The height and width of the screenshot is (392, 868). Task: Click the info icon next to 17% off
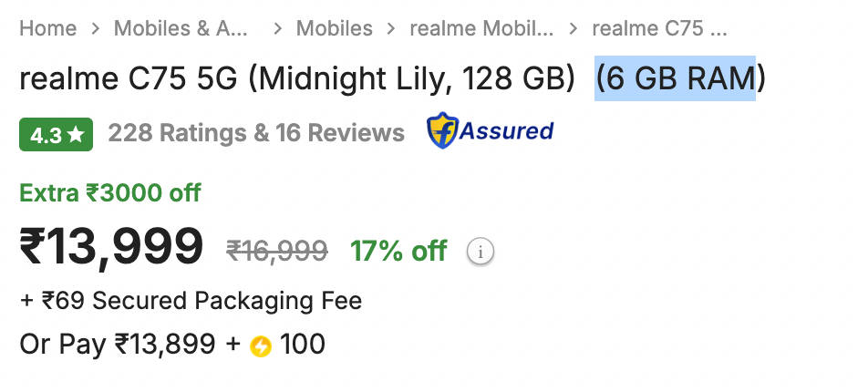[x=480, y=252]
